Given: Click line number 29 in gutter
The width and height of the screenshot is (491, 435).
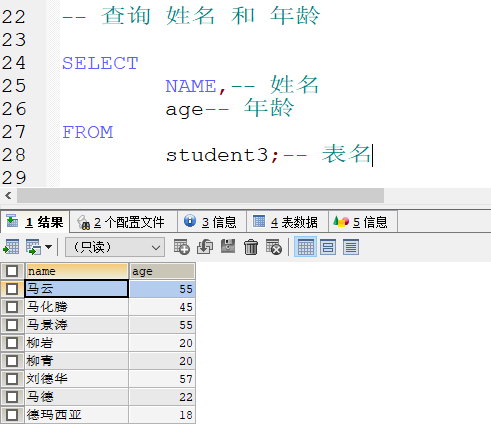Looking at the screenshot, I should 14,178.
